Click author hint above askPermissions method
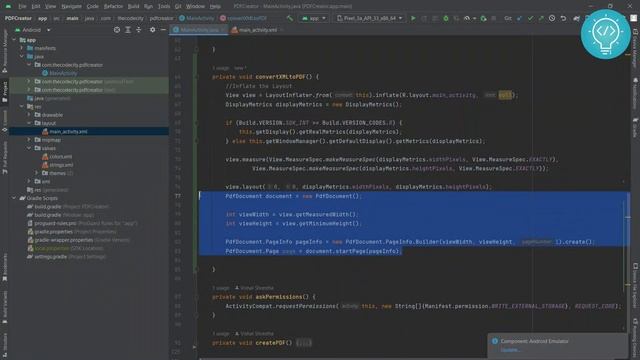This screenshot has height=360, width=640. click(254, 288)
